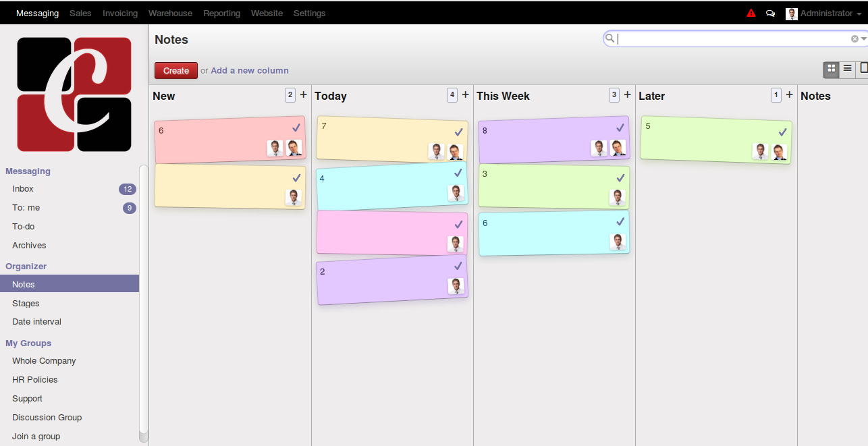Add a note in the New column with plus
This screenshot has width=868, height=446.
304,95
